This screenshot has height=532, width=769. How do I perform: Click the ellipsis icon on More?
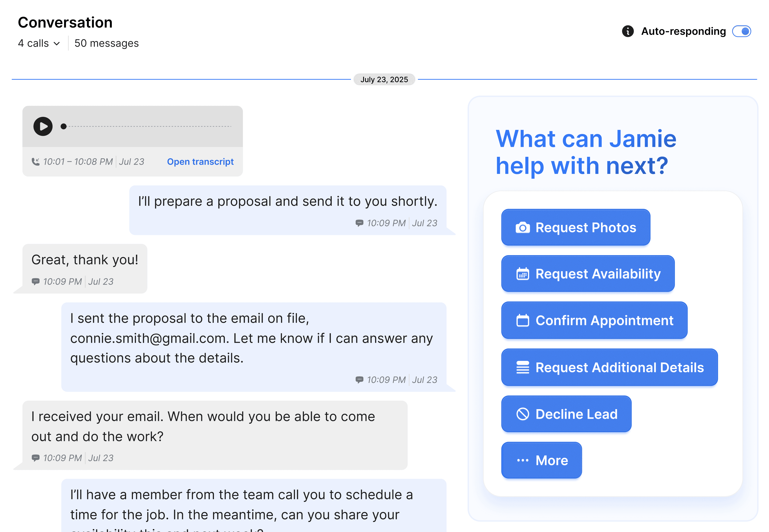523,460
